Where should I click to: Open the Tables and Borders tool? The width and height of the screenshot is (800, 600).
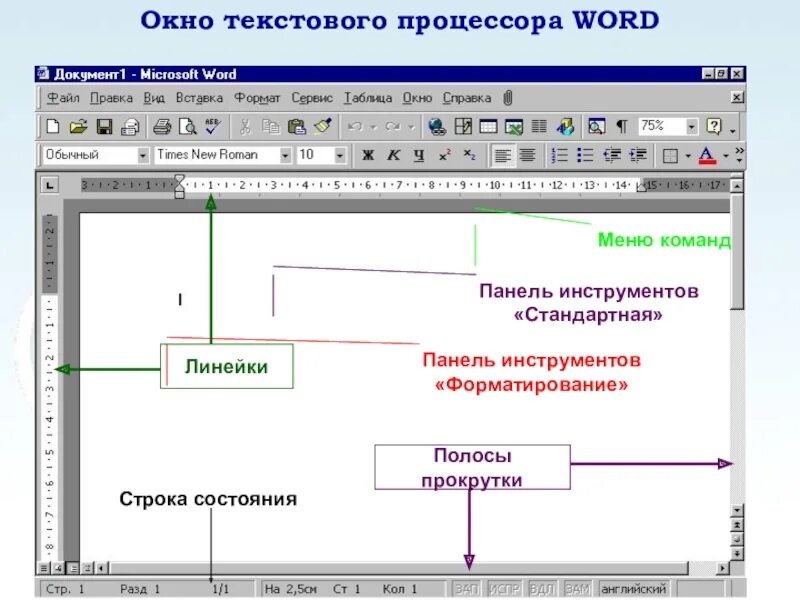click(x=463, y=126)
